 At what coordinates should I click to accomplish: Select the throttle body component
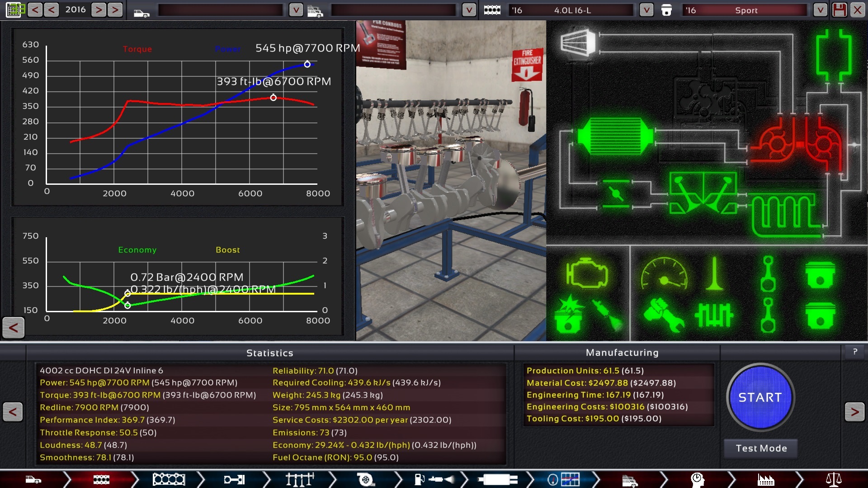(616, 193)
